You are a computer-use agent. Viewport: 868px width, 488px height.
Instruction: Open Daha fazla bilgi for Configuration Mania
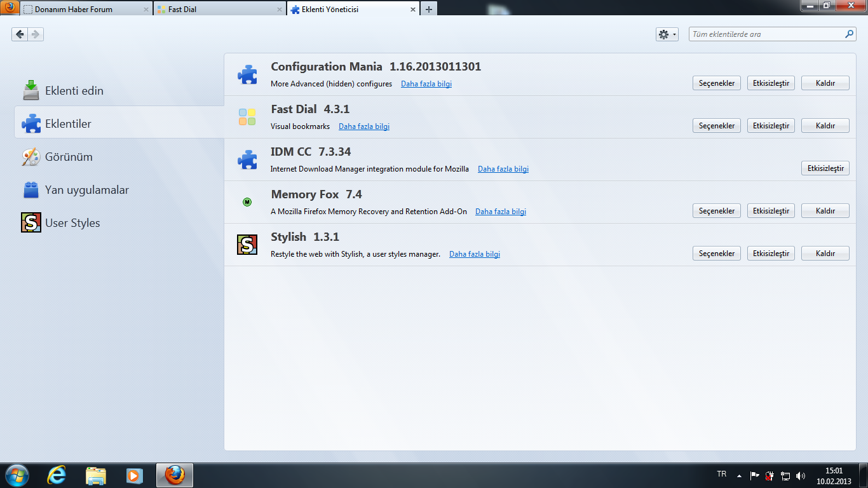tap(426, 84)
